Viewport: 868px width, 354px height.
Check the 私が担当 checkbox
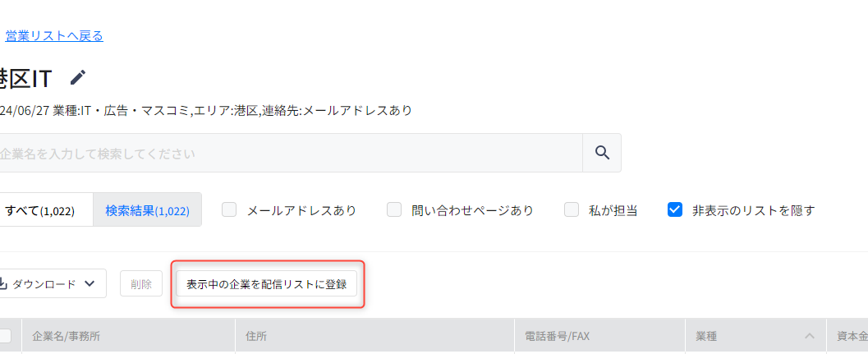(x=572, y=210)
